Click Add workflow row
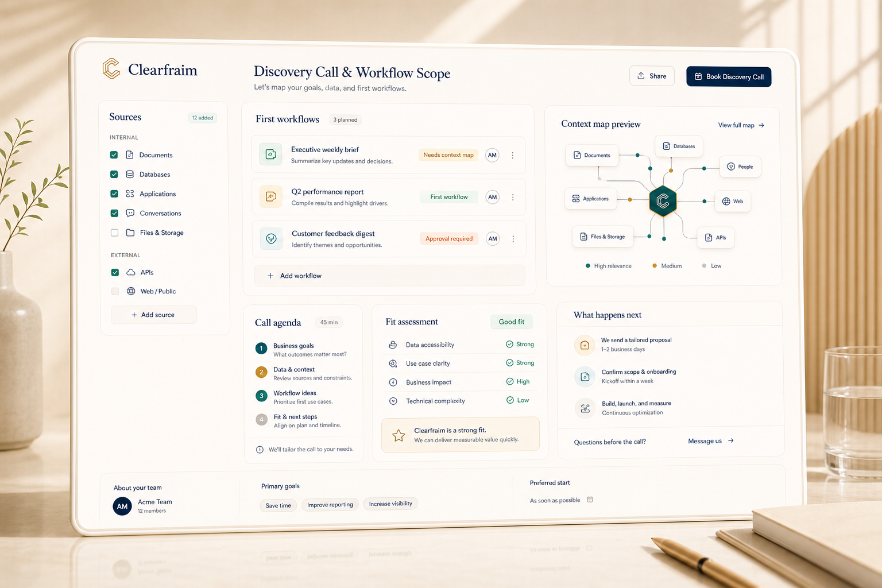Screen dimensions: 882x588 point(389,276)
